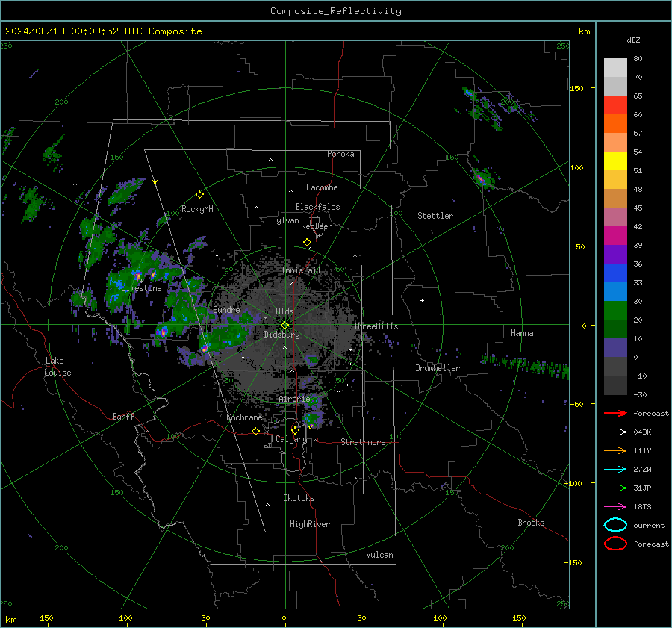The height and width of the screenshot is (628, 672).
Task: Click the yellow diamond marker near RockyMH
Action: click(x=199, y=195)
